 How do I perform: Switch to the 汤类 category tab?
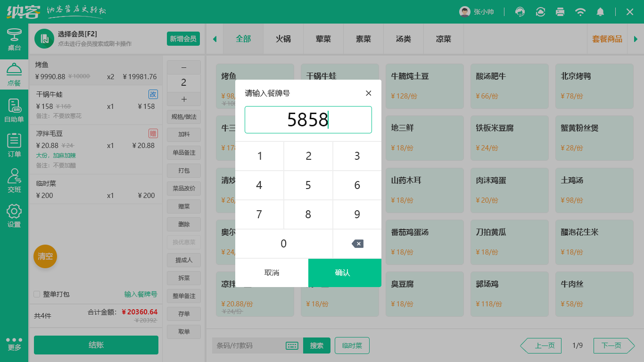point(403,39)
